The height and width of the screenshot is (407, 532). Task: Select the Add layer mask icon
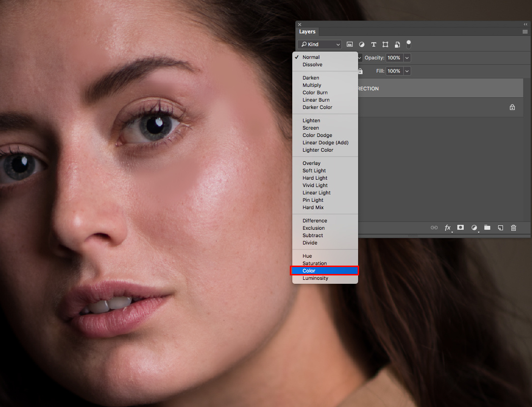pos(460,228)
